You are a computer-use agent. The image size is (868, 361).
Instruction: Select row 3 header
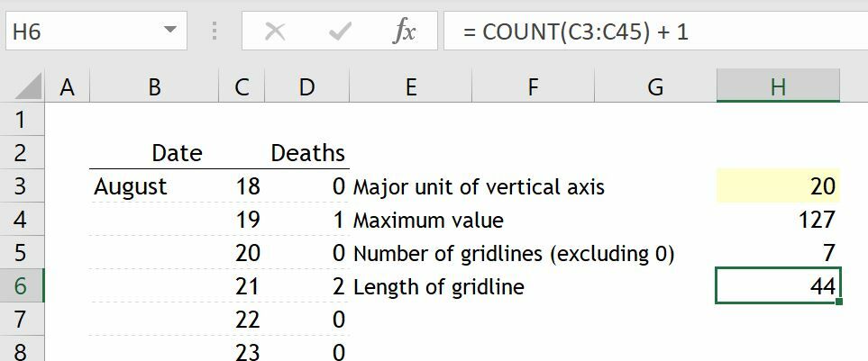(22, 187)
